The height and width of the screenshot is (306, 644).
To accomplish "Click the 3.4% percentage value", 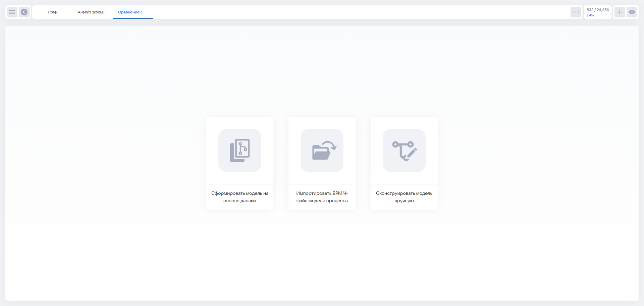I will 590,15.
